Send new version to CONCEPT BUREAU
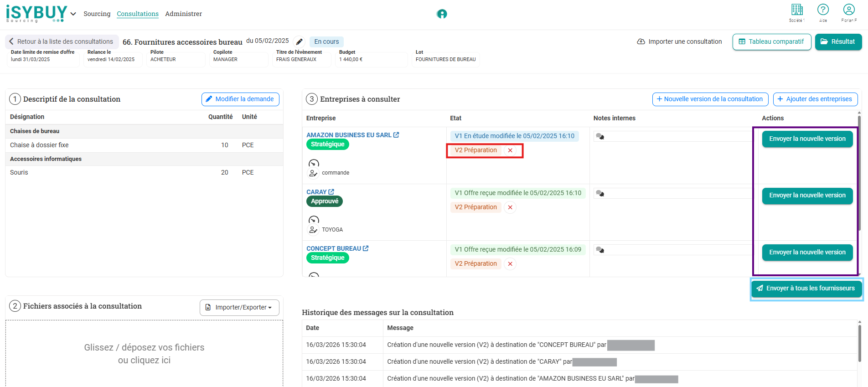868x387 pixels. [x=807, y=252]
